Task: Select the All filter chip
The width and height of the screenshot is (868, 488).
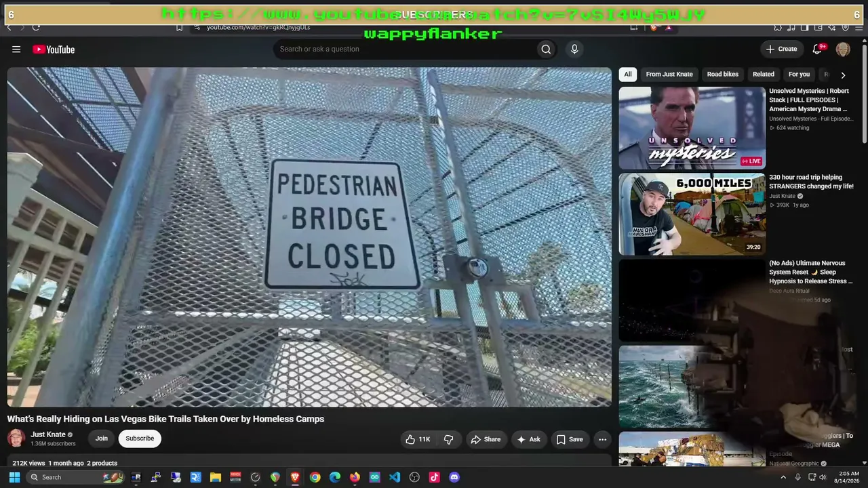Action: pos(628,75)
